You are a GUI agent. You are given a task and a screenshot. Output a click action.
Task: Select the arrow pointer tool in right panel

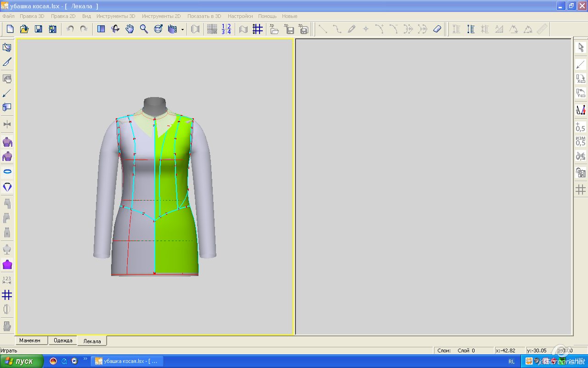pos(581,47)
